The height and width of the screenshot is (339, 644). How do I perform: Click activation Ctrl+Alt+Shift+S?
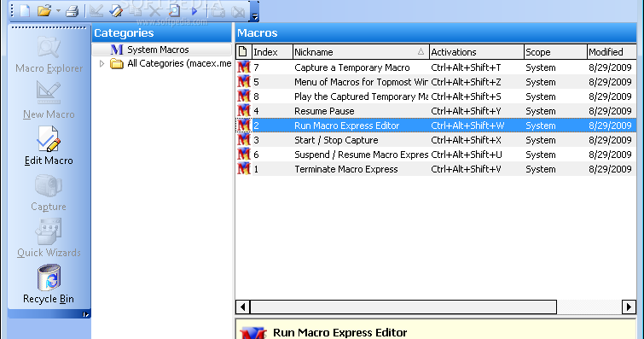466,96
